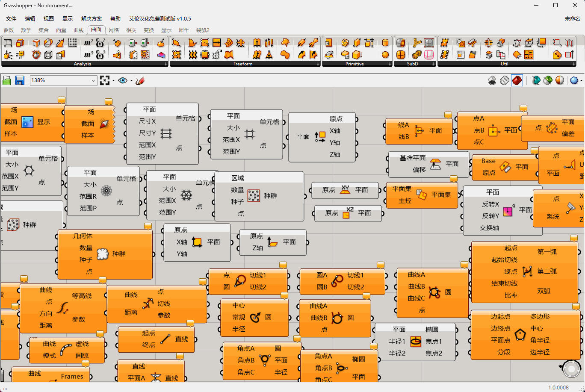Toggle the green document preview settings button
This screenshot has width=585, height=392.
548,80
